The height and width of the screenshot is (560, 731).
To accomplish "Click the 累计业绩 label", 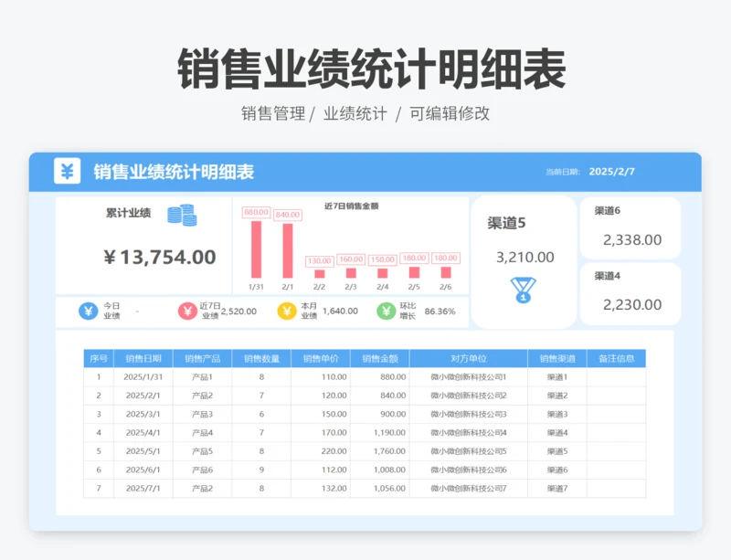I will (128, 213).
